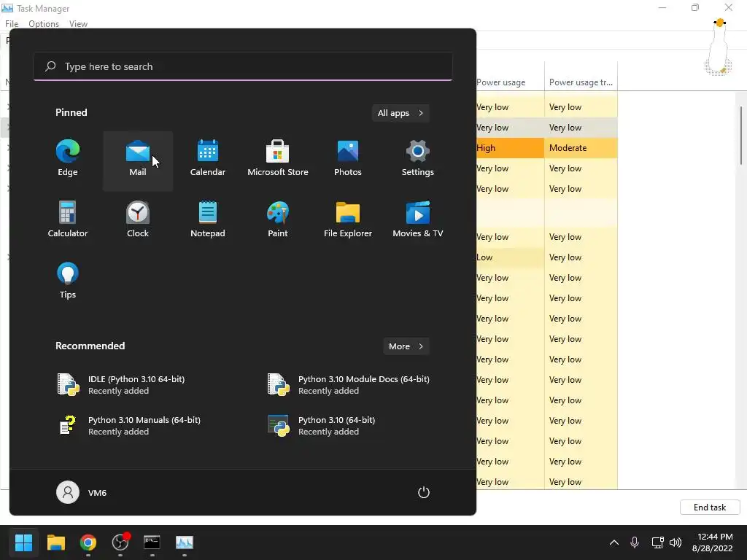Open OBS Studio from the taskbar

pyautogui.click(x=120, y=542)
